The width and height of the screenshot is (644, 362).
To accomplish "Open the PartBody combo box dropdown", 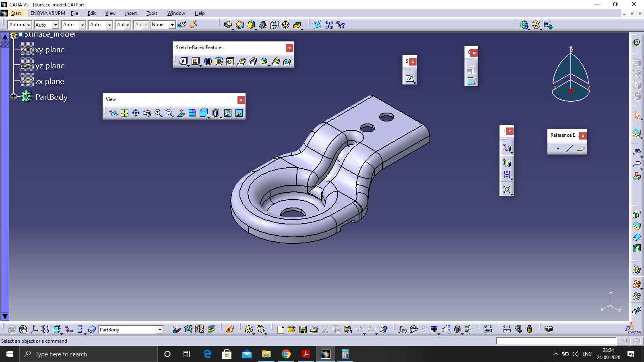I will 160,330.
